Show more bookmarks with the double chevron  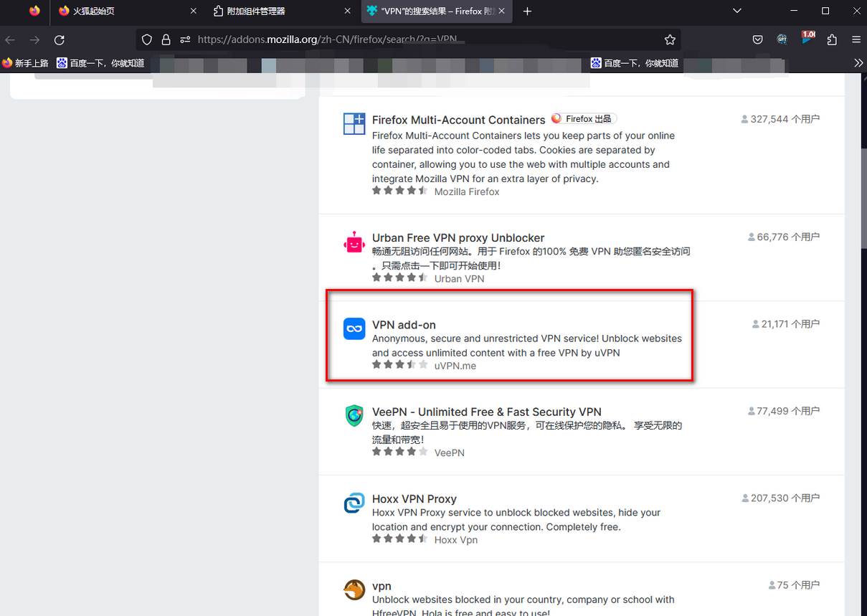click(x=858, y=63)
